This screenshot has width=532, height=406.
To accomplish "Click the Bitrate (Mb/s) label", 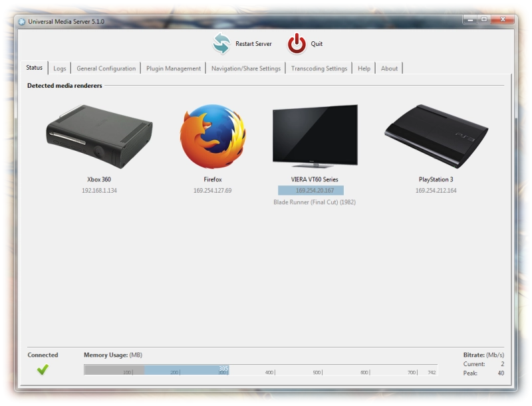I will coord(483,355).
